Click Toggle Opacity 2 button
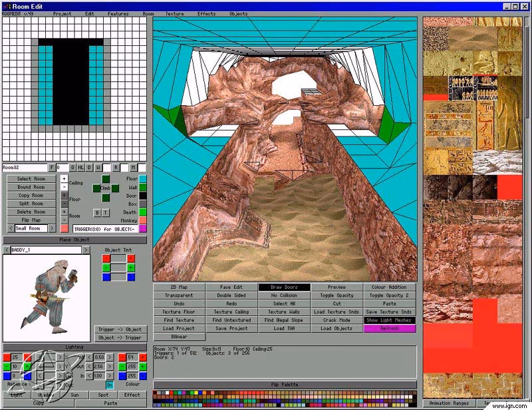This screenshot has height=410, width=532. [x=390, y=296]
